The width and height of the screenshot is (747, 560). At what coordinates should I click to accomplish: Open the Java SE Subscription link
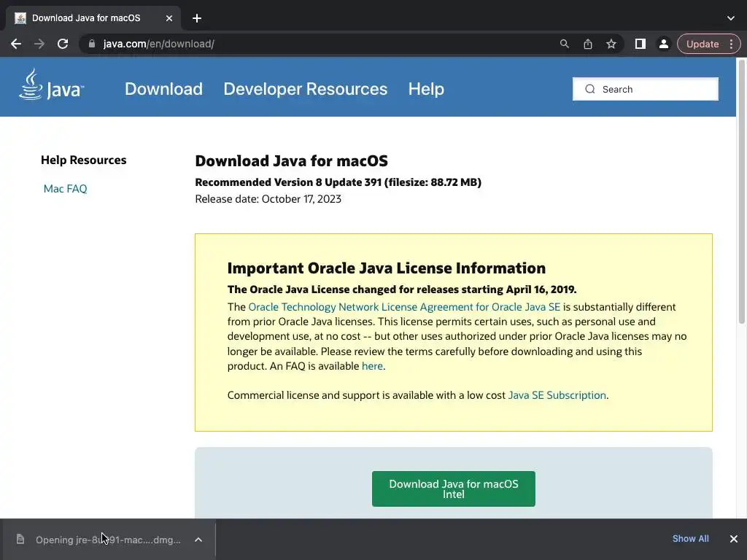tap(557, 395)
